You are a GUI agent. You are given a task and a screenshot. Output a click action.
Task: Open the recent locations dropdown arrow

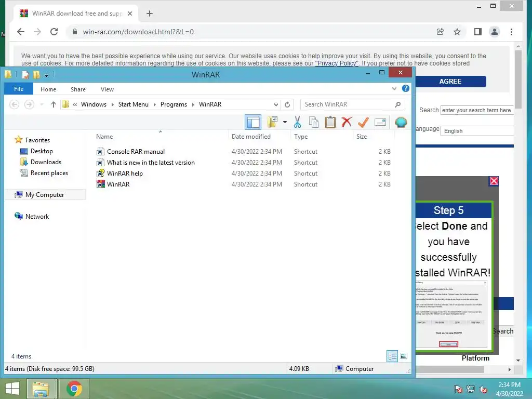tap(42, 104)
